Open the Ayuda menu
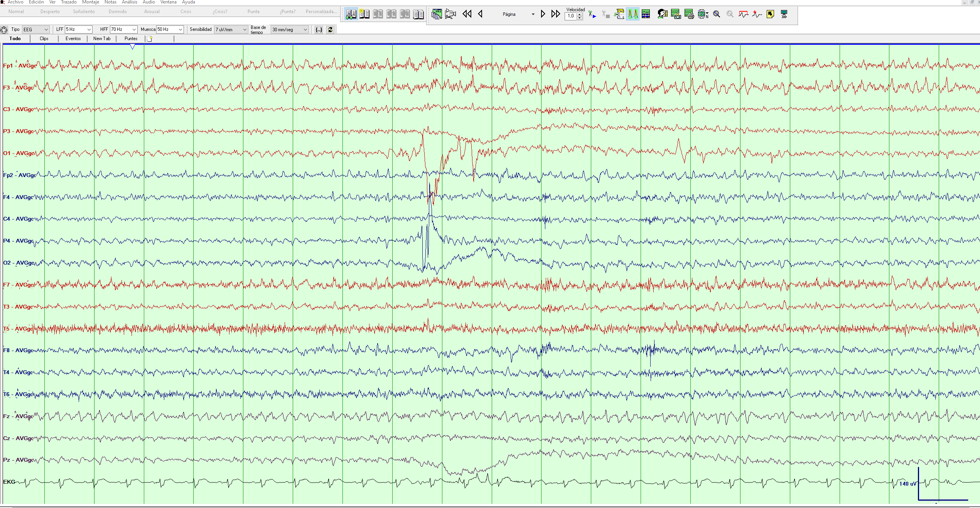 coord(189,2)
